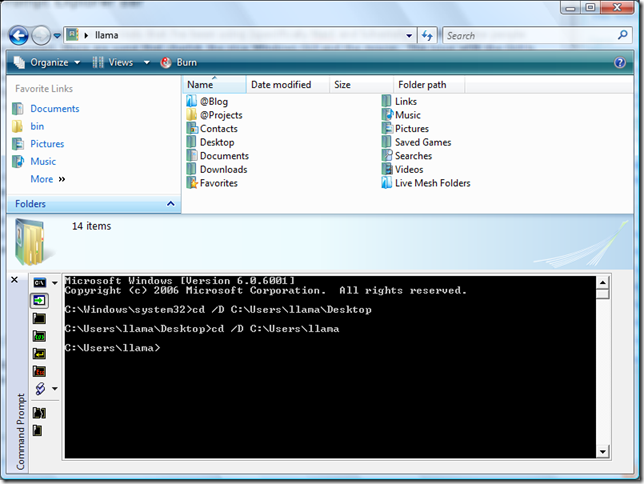Show More favorite links
Viewport: 644px width, 484px height.
coord(48,179)
